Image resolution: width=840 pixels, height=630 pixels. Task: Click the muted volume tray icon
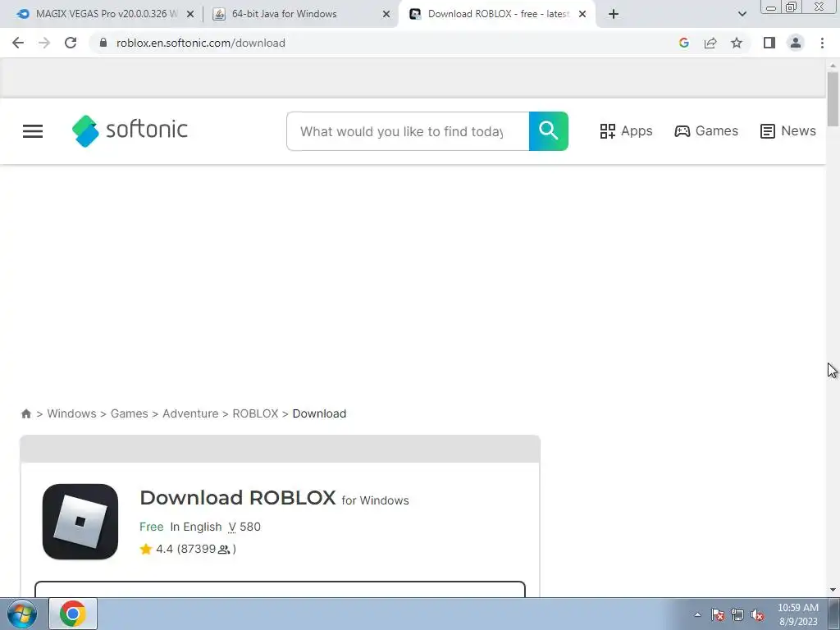click(757, 614)
